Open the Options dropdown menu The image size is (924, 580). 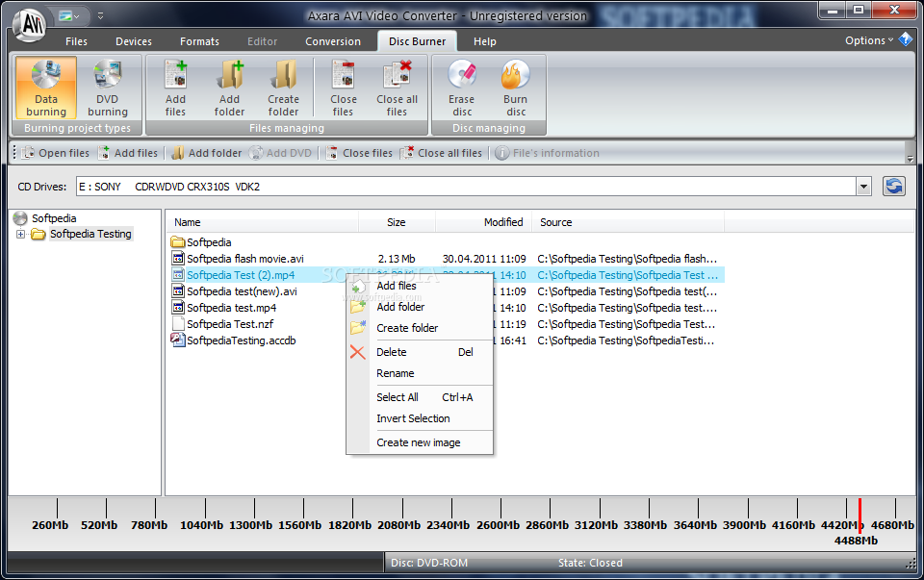(869, 40)
